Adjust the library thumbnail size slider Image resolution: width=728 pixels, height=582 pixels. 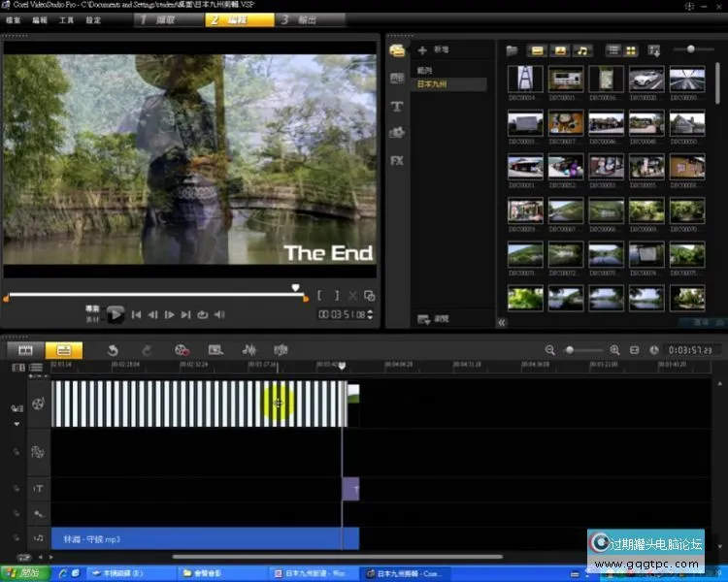tap(691, 49)
